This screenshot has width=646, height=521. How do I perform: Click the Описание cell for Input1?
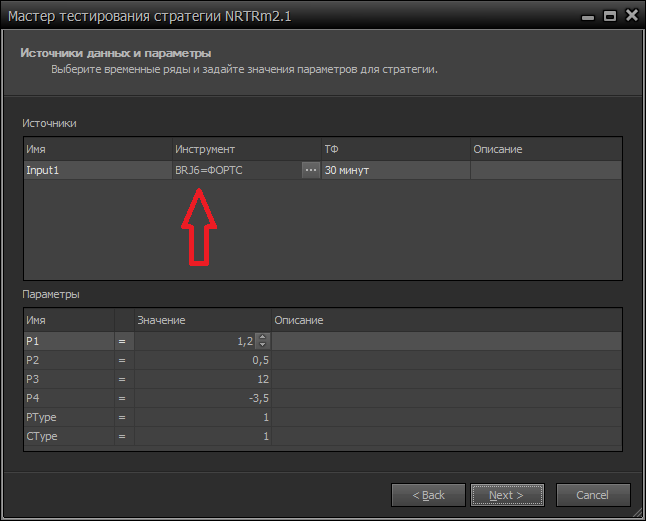point(545,171)
